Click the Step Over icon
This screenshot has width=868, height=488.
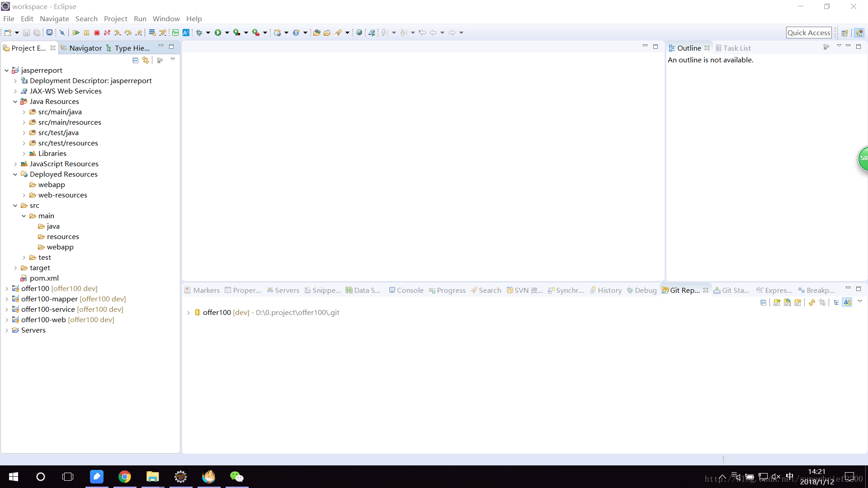pyautogui.click(x=128, y=33)
